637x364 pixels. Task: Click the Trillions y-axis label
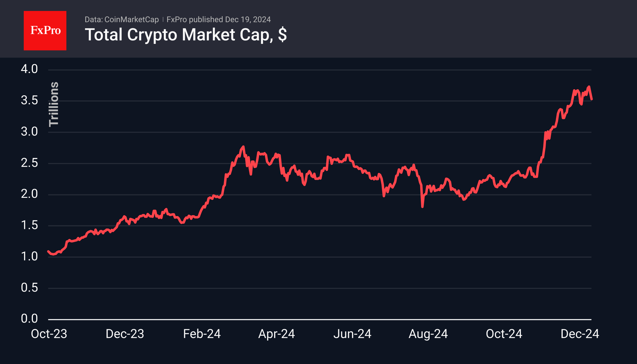tap(54, 104)
